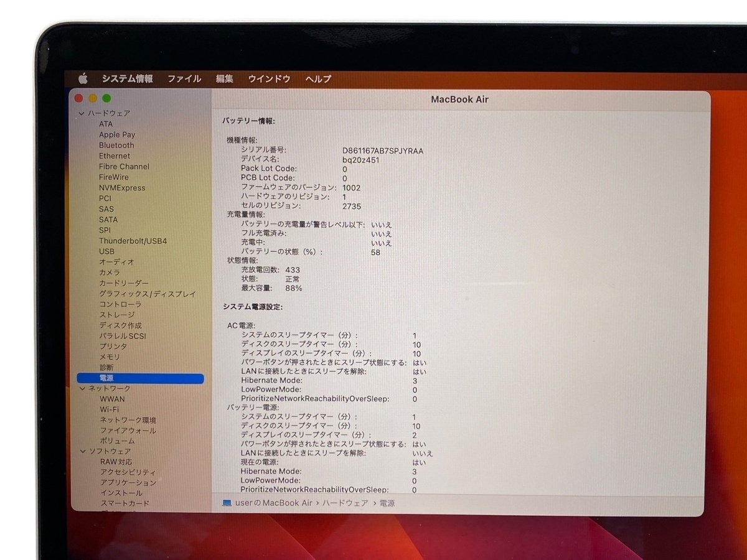Click the maximum capacity value 88%
Viewport: 747px width, 560px height.
click(294, 289)
